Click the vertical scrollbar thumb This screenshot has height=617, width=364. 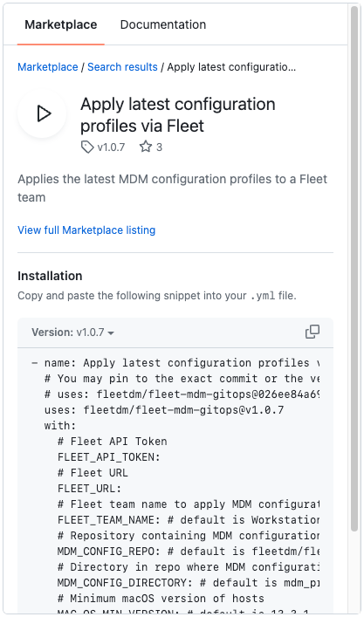pos(354,270)
